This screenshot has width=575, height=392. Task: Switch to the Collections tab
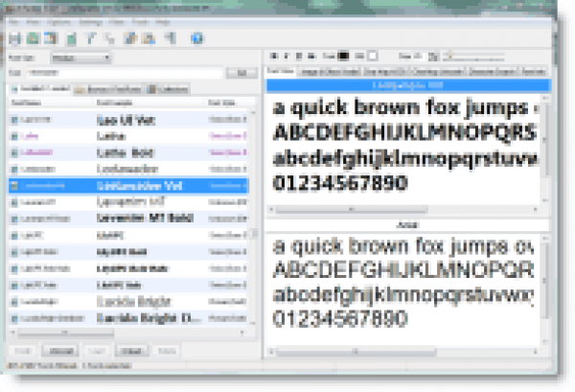pos(165,87)
